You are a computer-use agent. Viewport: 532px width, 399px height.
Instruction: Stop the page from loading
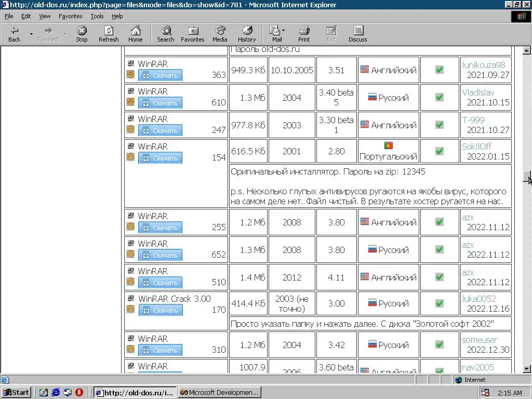(x=82, y=34)
